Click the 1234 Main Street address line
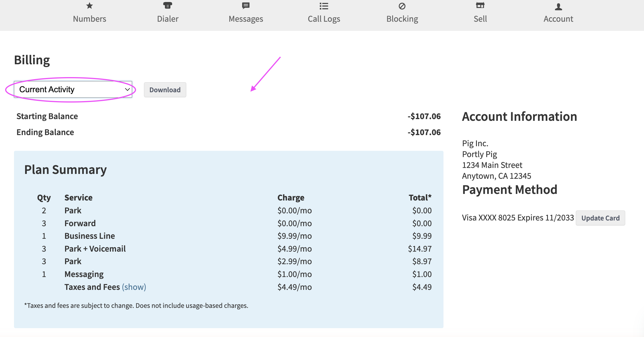 [492, 165]
